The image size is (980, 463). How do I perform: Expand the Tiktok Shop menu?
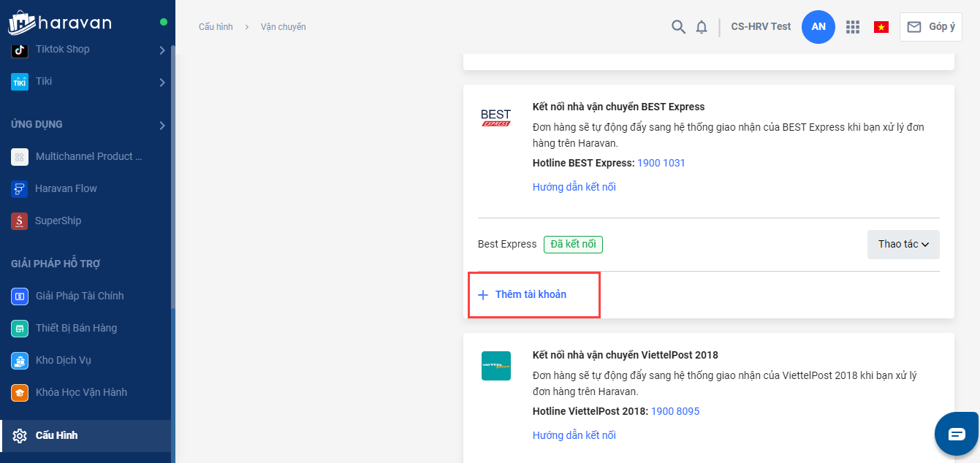coord(162,50)
